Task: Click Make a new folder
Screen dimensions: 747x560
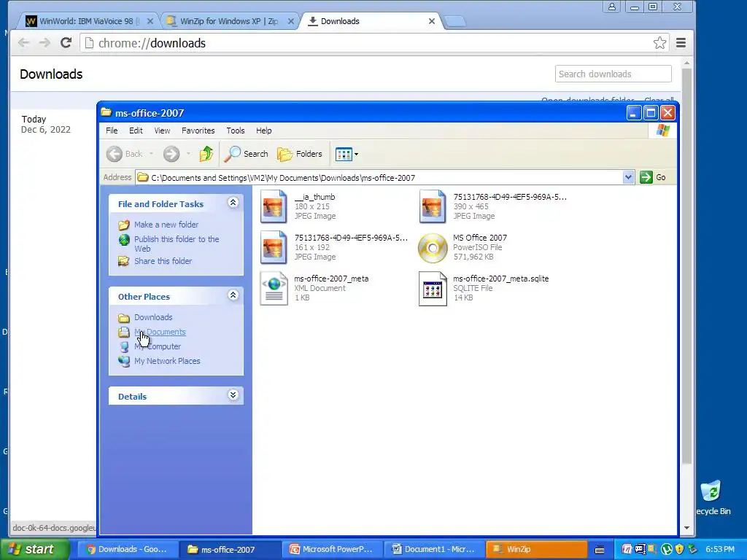Action: coord(166,225)
